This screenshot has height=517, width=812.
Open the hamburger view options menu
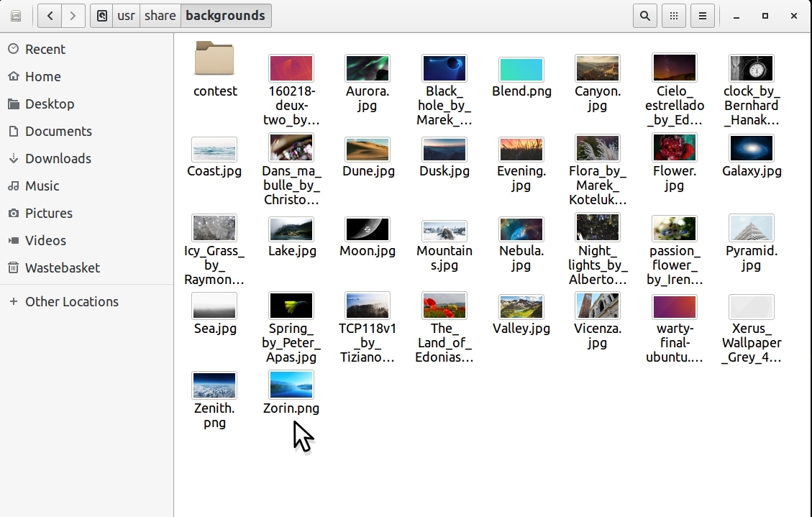pos(703,16)
